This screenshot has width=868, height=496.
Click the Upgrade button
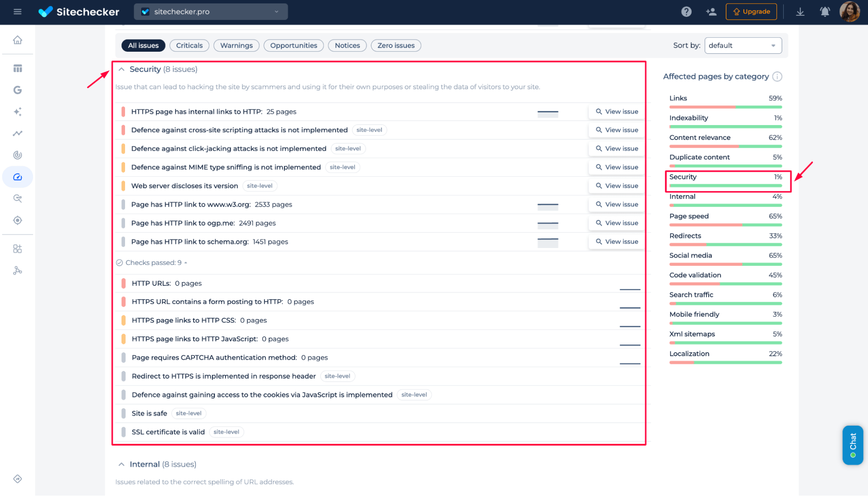pos(751,12)
